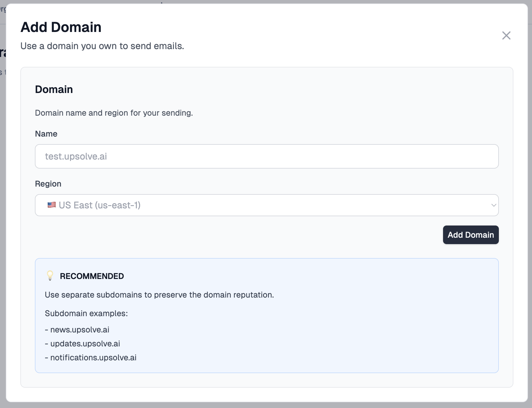Close the Add Domain dialog with the X
The image size is (532, 408).
click(x=506, y=35)
